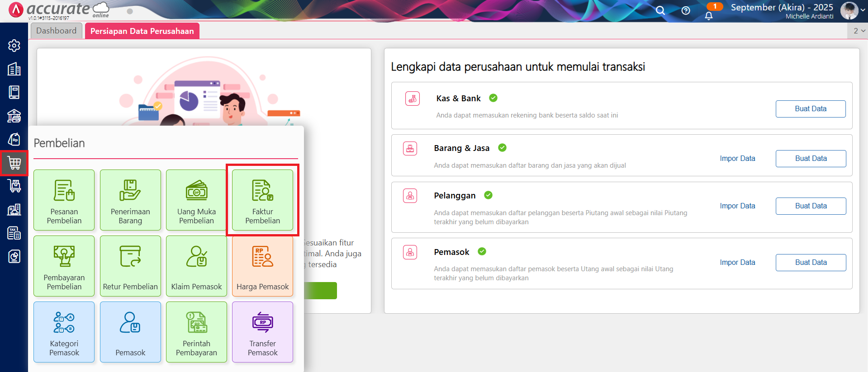868x372 pixels.
Task: Open Kategori Pemasok tile
Action: pyautogui.click(x=64, y=332)
